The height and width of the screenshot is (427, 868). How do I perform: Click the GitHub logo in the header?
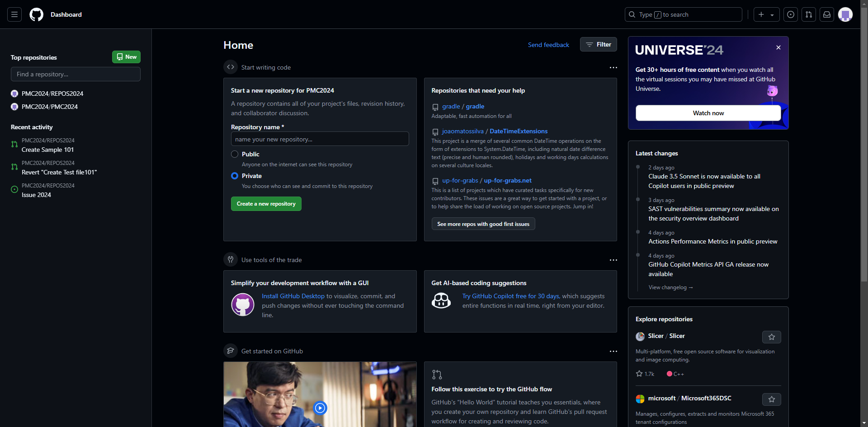[x=36, y=14]
